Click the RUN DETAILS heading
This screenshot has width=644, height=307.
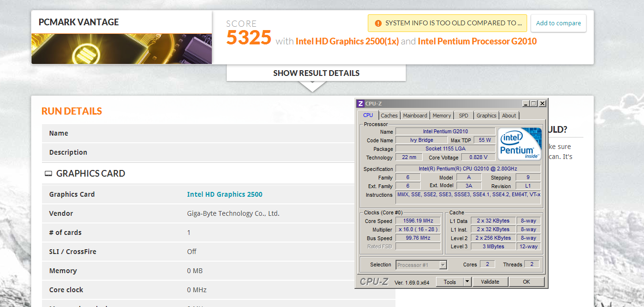click(x=72, y=111)
